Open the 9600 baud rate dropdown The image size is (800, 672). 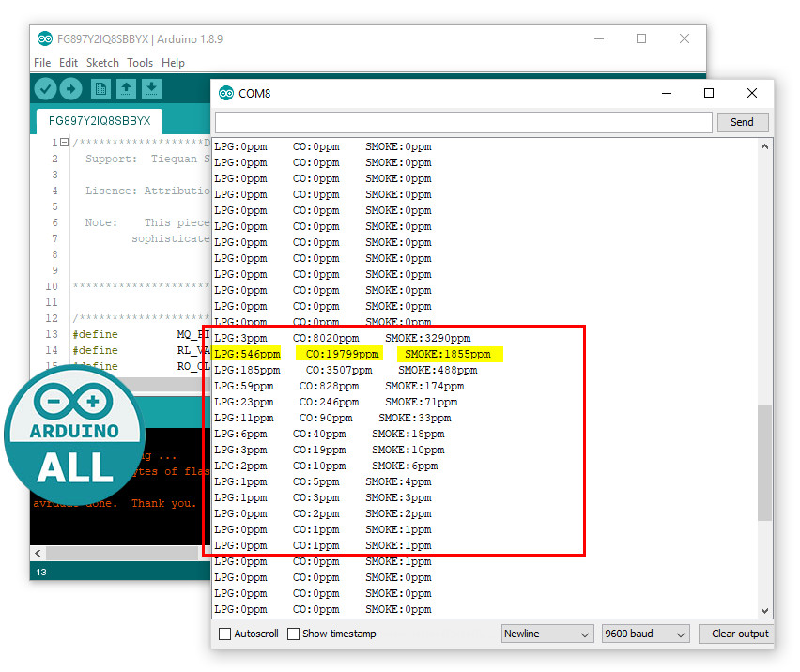645,634
